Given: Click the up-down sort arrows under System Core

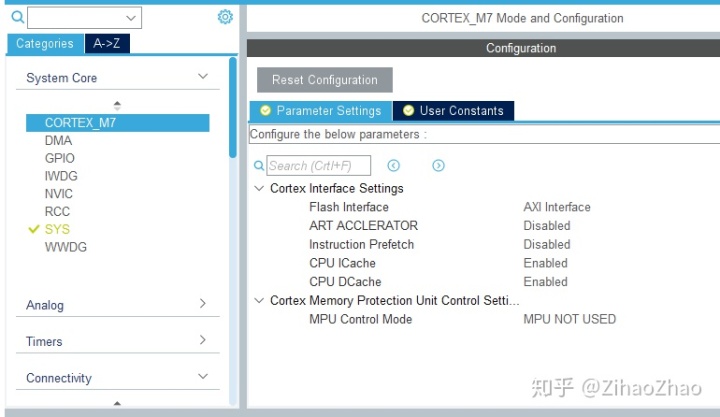Looking at the screenshot, I should click(x=117, y=106).
